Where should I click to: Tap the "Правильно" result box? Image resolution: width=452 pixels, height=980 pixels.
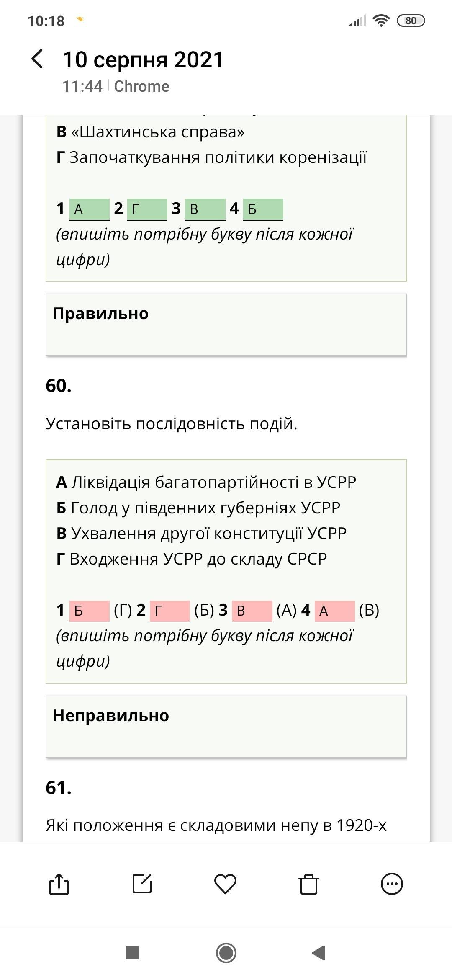[x=226, y=325]
